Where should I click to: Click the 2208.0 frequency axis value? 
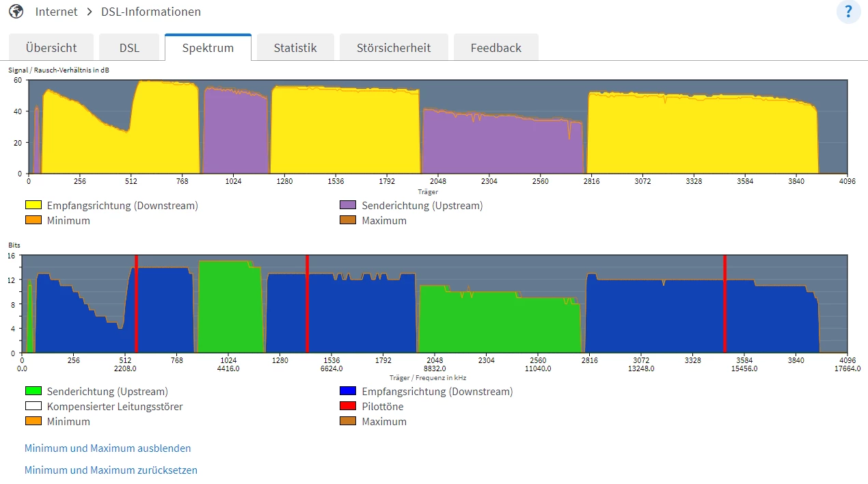pyautogui.click(x=125, y=368)
